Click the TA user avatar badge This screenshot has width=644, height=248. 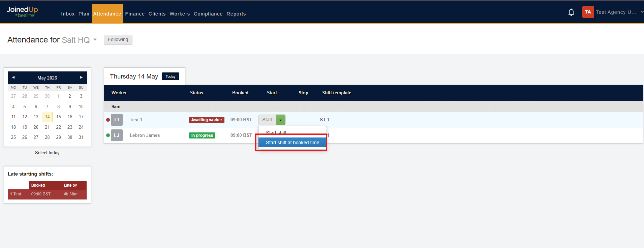point(588,12)
